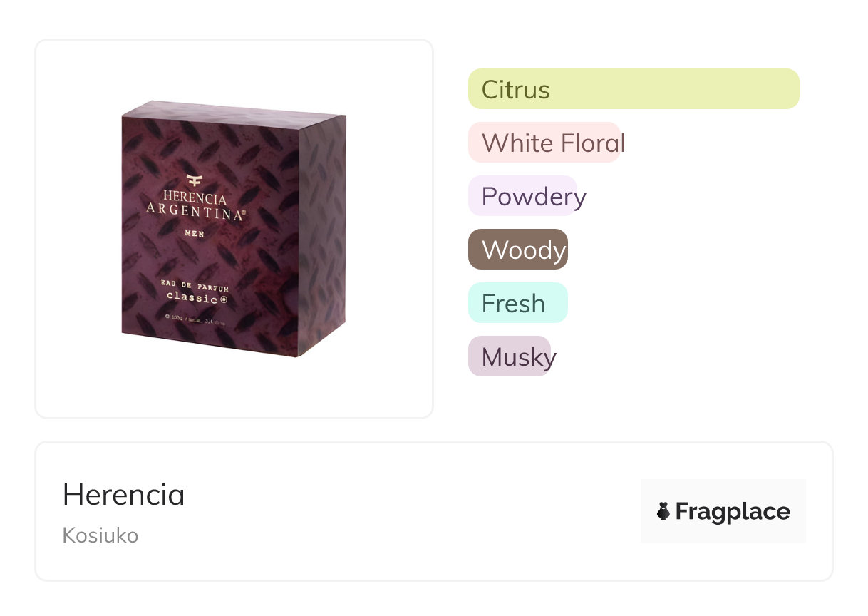This screenshot has width=868, height=616.
Task: Click 'HERENCIA ARGENTINA' text on the box
Action: coord(195,206)
